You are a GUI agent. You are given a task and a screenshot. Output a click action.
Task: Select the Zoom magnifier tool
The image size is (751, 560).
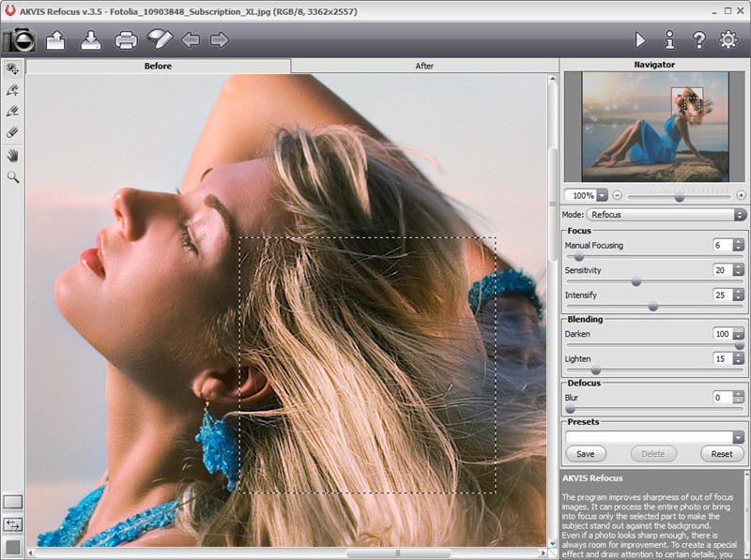point(13,176)
